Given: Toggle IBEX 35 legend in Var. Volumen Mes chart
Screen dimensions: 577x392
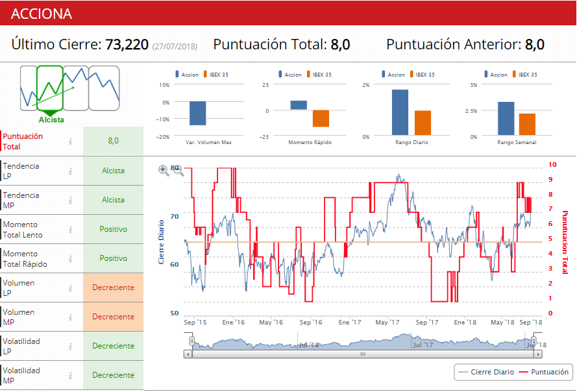Looking at the screenshot, I should click(x=216, y=75).
